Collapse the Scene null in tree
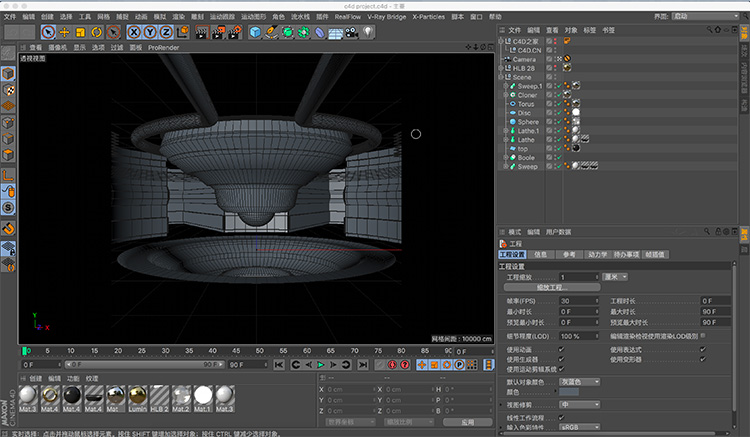 click(501, 77)
